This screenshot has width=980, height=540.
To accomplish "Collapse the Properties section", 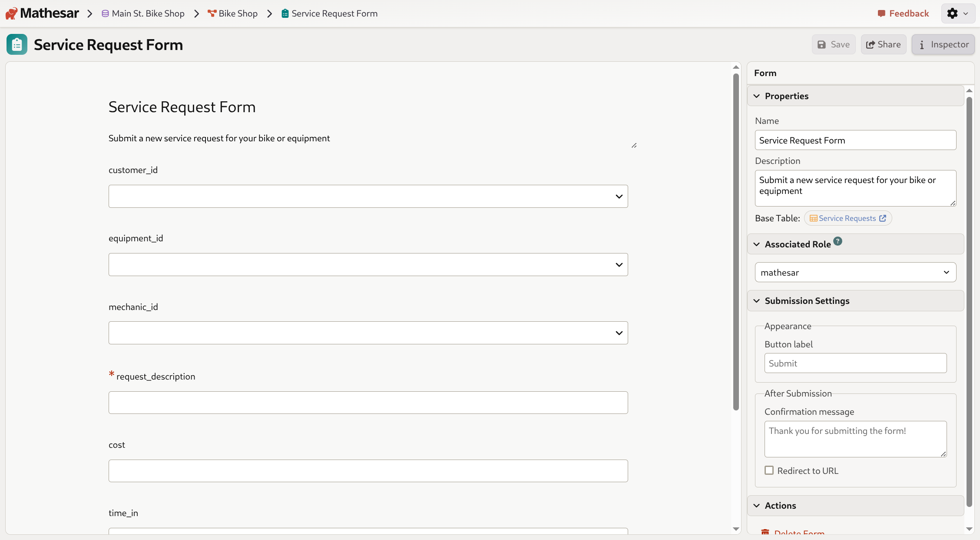I will point(756,96).
